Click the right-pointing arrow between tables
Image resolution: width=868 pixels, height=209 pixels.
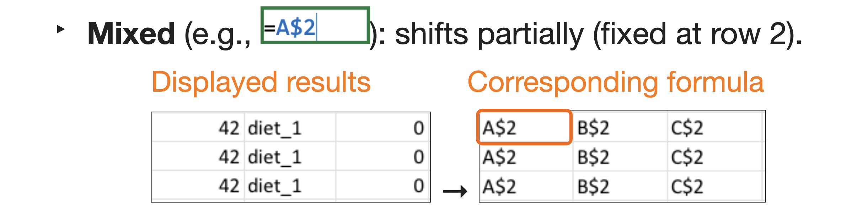click(455, 191)
